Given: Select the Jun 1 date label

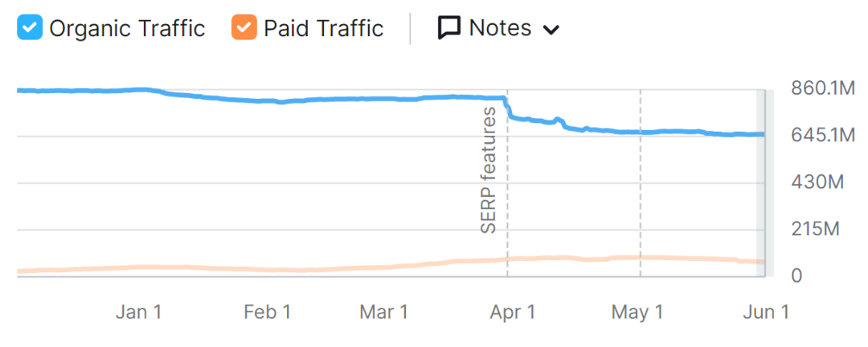Looking at the screenshot, I should [x=766, y=312].
